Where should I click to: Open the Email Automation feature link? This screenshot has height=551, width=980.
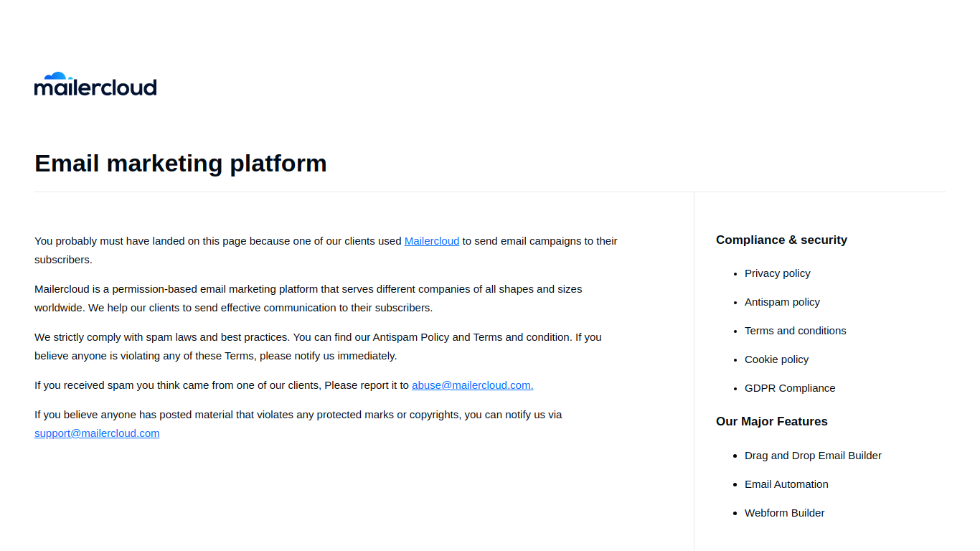pyautogui.click(x=786, y=484)
